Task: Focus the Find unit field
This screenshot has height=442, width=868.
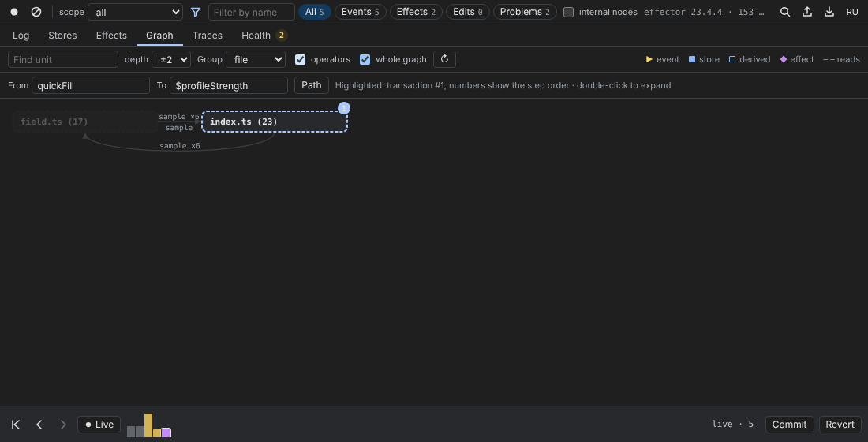Action: tap(63, 59)
